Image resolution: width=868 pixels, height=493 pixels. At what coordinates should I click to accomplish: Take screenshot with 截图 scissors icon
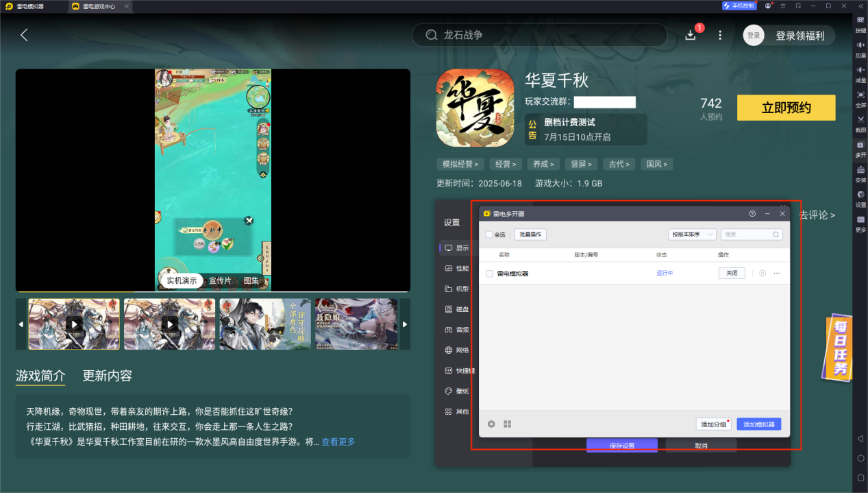click(x=860, y=123)
